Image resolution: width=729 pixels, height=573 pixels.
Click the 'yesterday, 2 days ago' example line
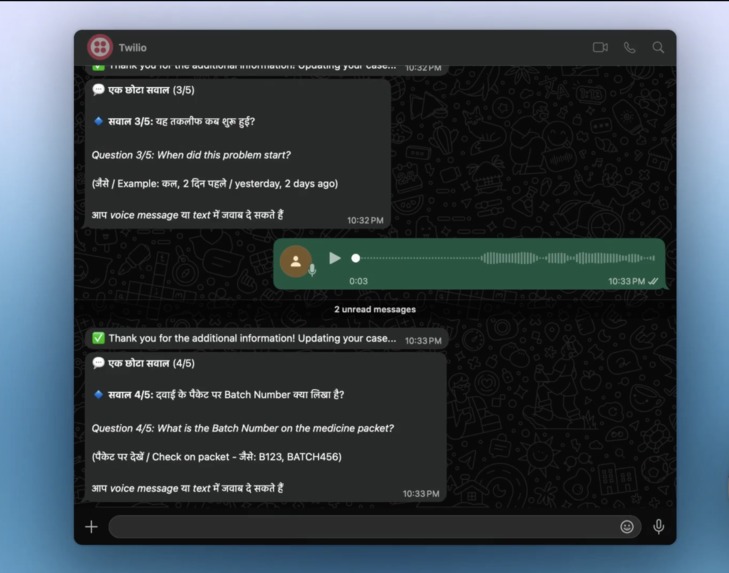[215, 183]
